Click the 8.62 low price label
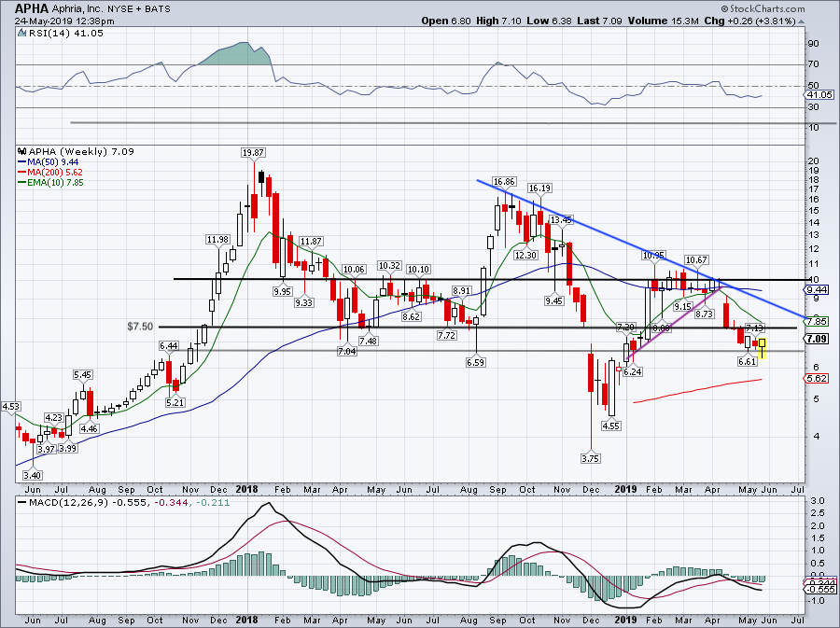The width and height of the screenshot is (840, 628). (411, 316)
